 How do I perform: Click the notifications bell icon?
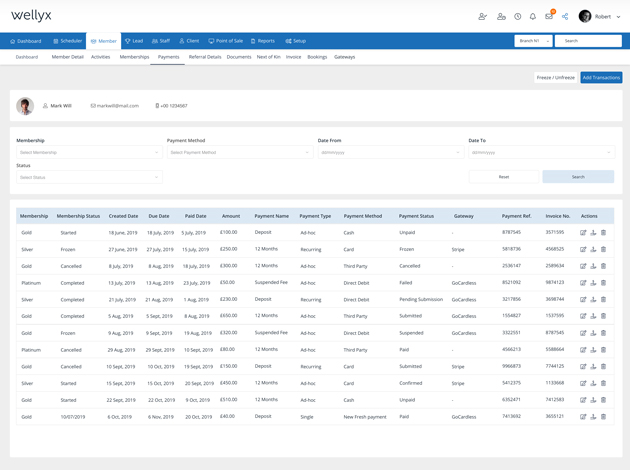[x=533, y=17]
